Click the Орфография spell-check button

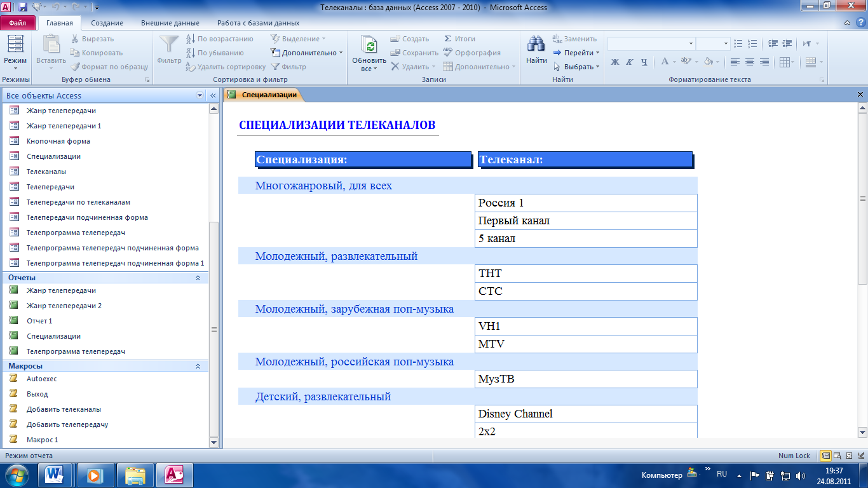[471, 53]
